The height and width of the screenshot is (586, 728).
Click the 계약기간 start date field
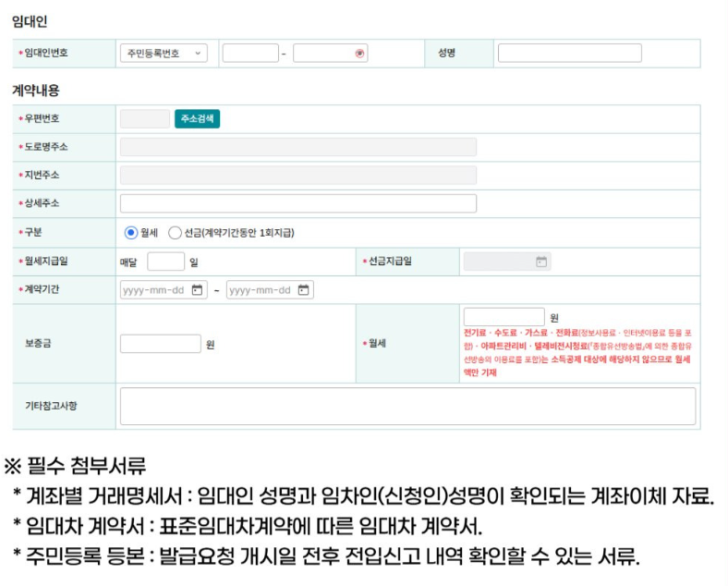[164, 290]
